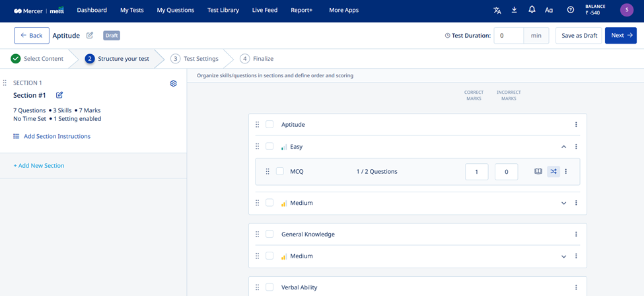644x296 pixels.
Task: Open the book icon on MCQ row
Action: point(538,171)
